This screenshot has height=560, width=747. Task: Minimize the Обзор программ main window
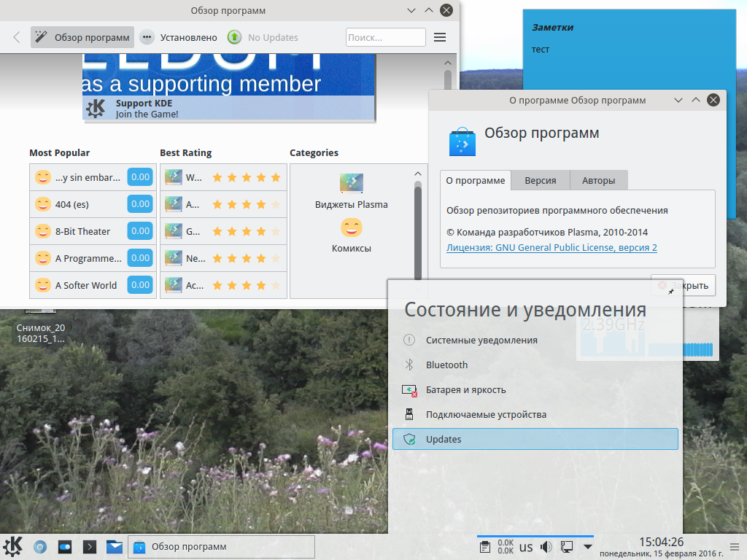pyautogui.click(x=411, y=10)
